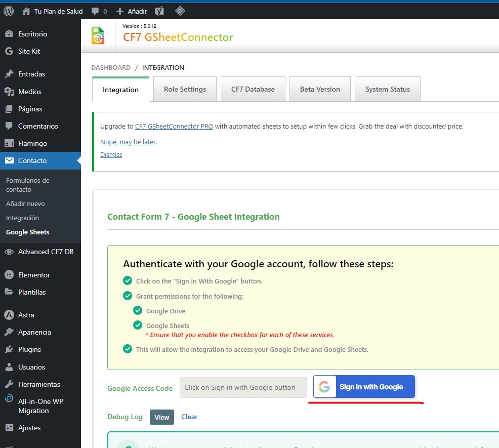The height and width of the screenshot is (448, 499).
Task: Click the 'Version : 5.0.12' text
Action: click(x=139, y=26)
